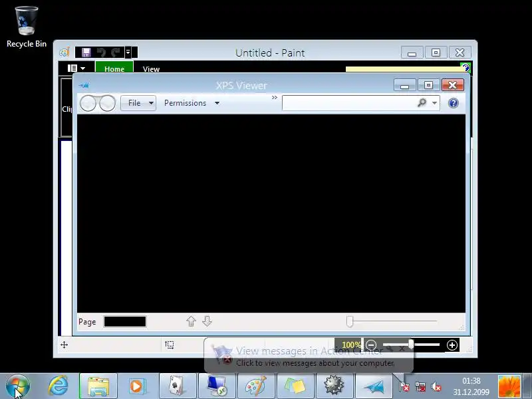This screenshot has height=399, width=532.
Task: Click the Undo arrow in Paint's title bar
Action: pyautogui.click(x=101, y=53)
